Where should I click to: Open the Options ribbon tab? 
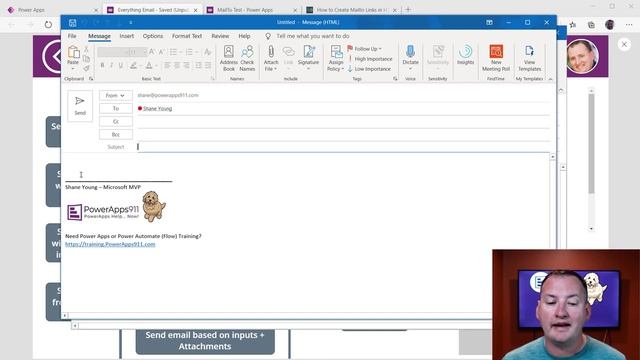(x=153, y=36)
